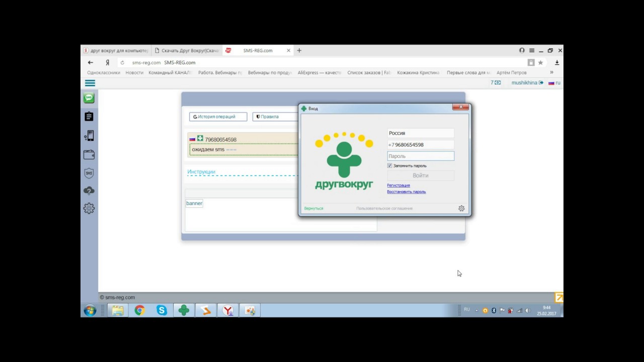Open the cloud help icon in sidebar
The image size is (644, 362).
[89, 191]
